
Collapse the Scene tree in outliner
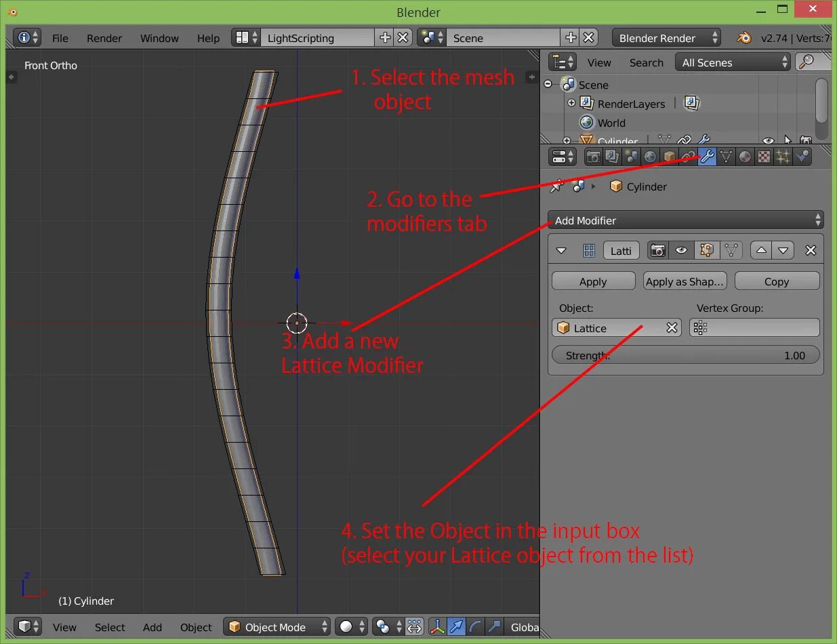tap(548, 85)
